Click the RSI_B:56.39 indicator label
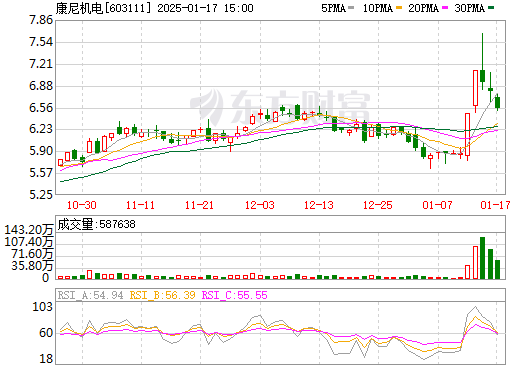 pyautogui.click(x=162, y=295)
